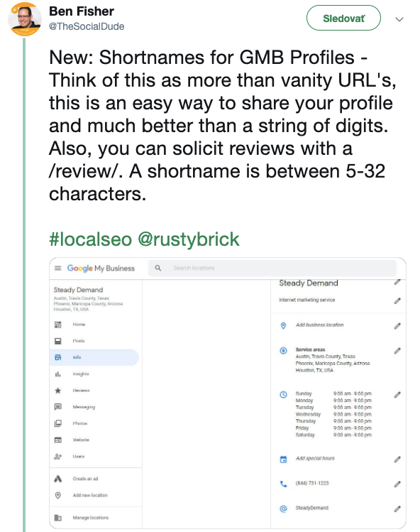Click the Messaging icon in the sidebar
The image size is (420, 532).
click(x=58, y=406)
